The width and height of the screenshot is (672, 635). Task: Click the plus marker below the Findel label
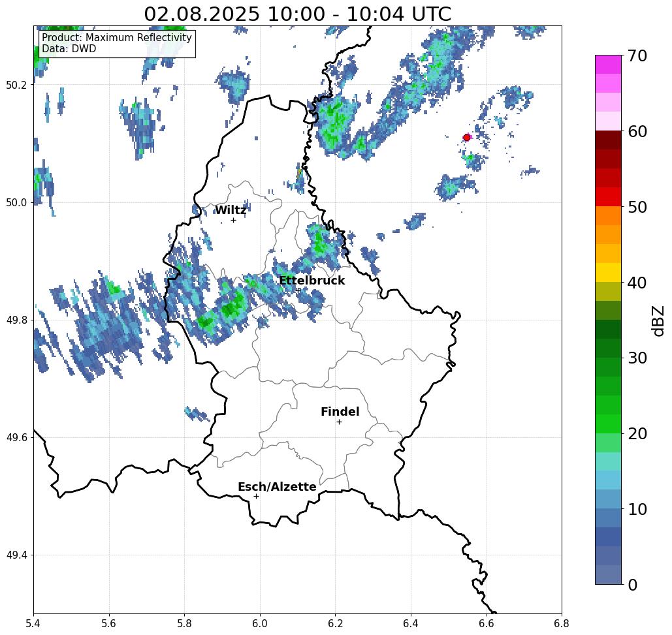[x=339, y=422]
